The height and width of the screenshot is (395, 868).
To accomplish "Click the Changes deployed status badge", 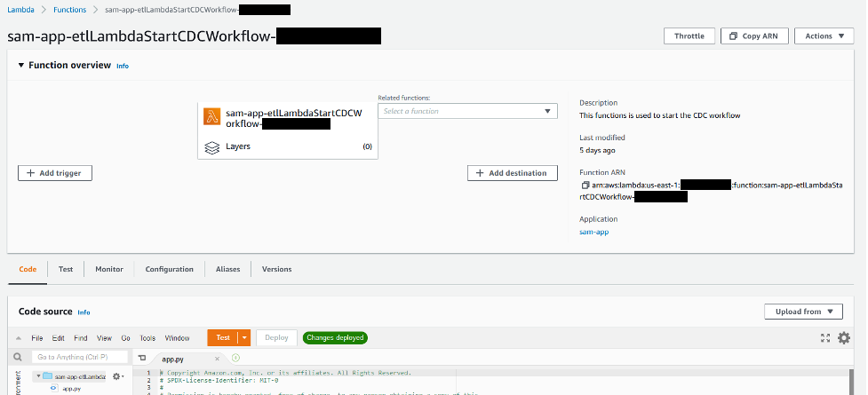I will (335, 338).
